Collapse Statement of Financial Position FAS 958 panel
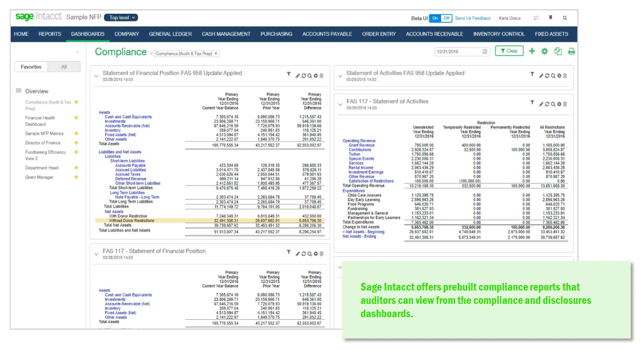 click(96, 76)
